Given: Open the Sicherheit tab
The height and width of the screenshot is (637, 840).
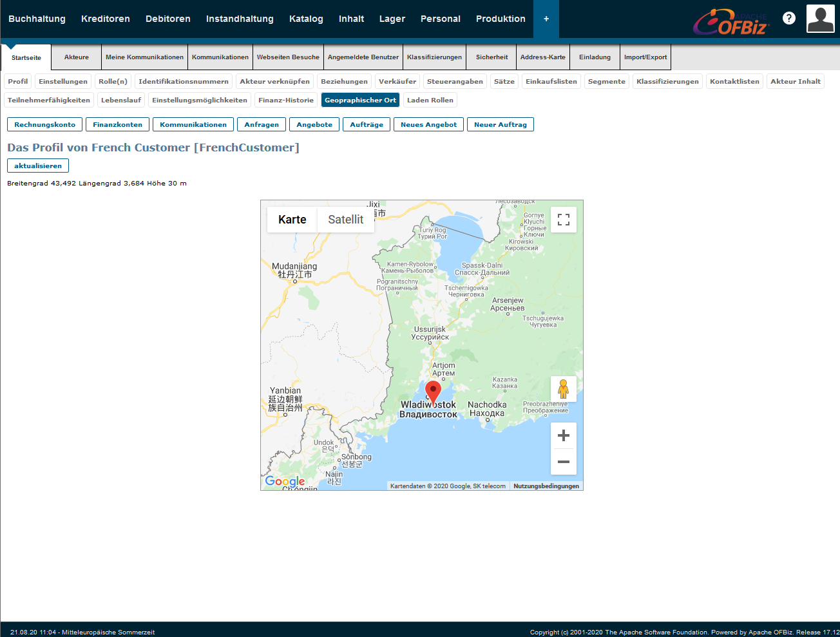Looking at the screenshot, I should 492,57.
